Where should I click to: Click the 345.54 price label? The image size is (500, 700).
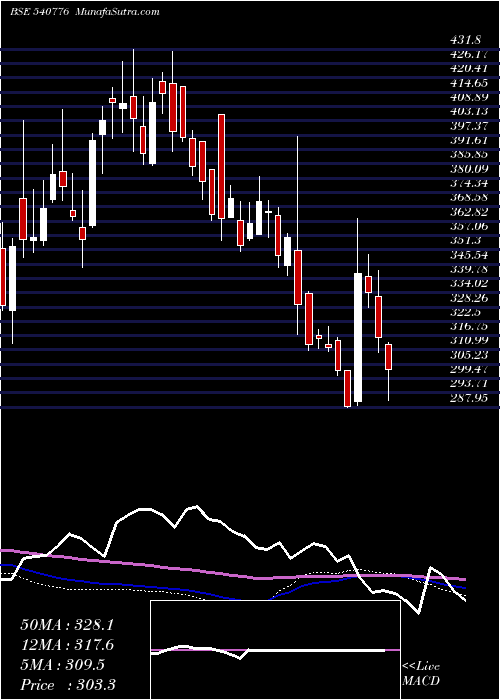click(469, 255)
